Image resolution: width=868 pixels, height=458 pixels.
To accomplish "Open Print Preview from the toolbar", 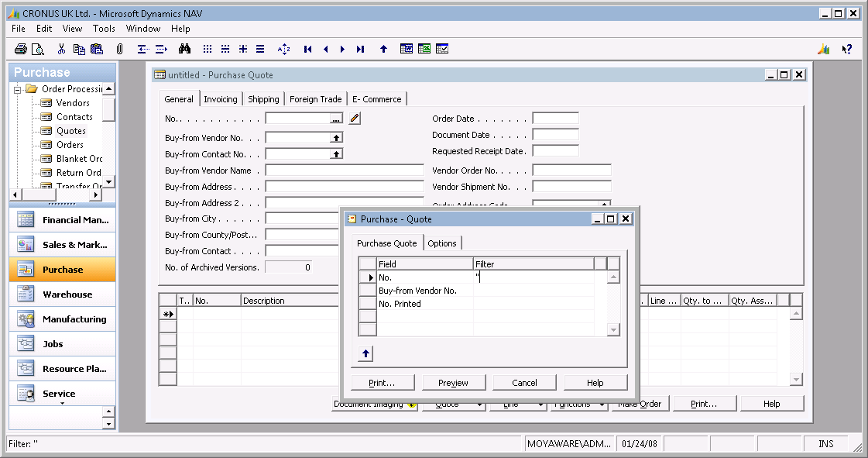I will click(38, 50).
